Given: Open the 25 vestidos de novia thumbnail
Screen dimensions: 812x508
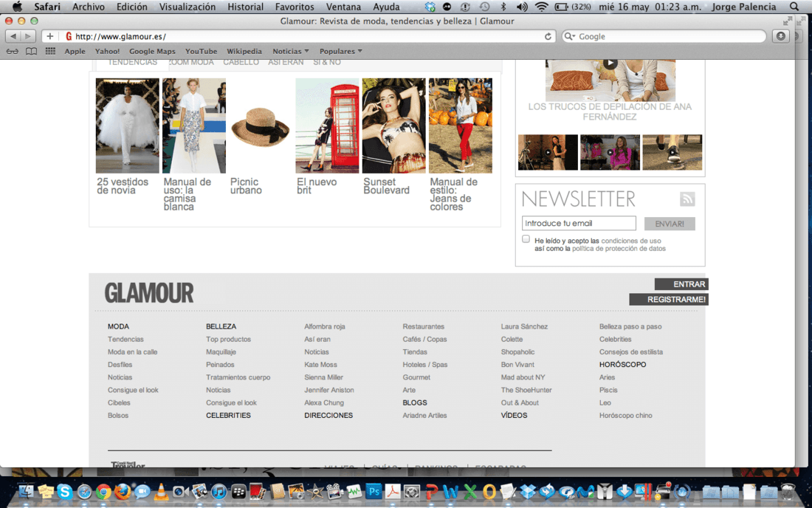Looking at the screenshot, I should (128, 126).
